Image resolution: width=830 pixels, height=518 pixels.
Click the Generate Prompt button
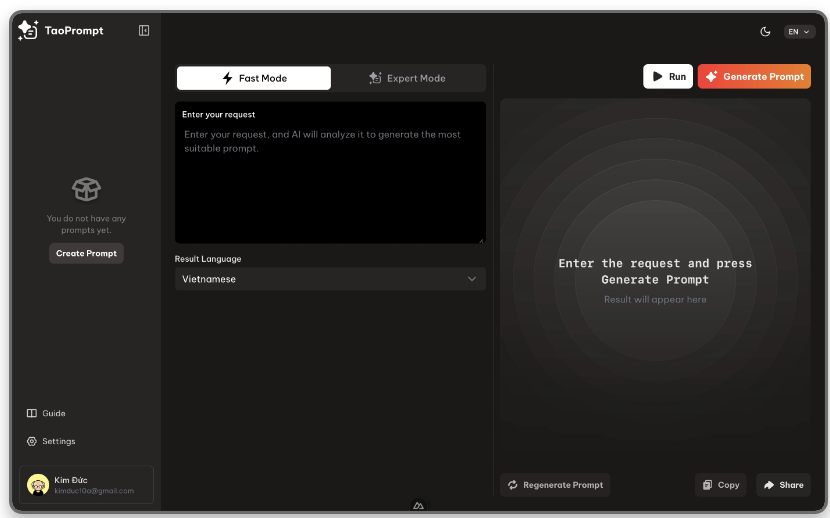754,77
